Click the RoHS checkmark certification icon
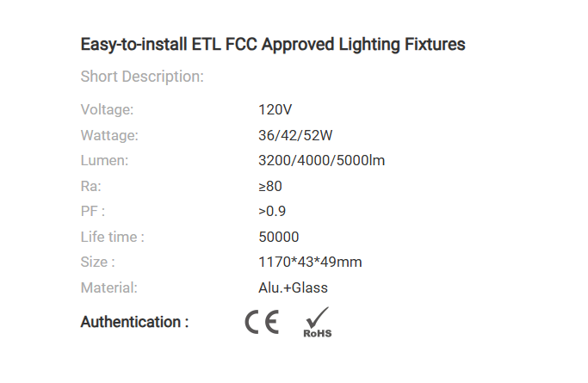This screenshot has width=588, height=383. coord(318,322)
